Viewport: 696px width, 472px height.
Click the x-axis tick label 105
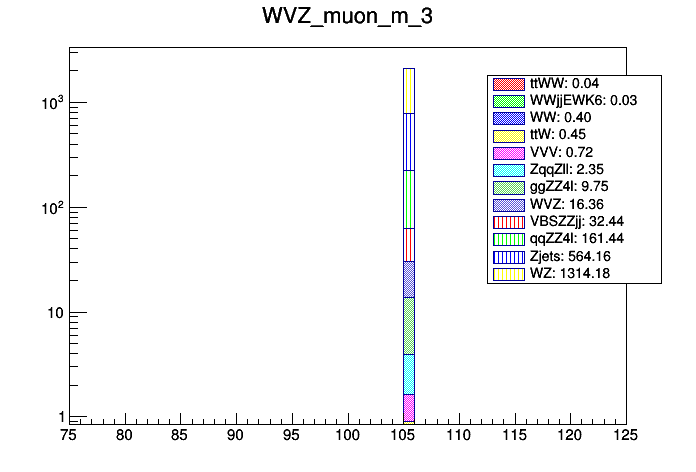point(403,435)
